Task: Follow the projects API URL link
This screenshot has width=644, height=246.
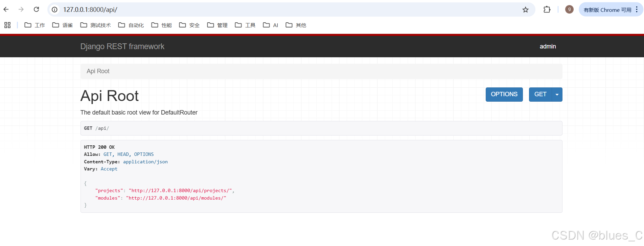Action: (181, 191)
